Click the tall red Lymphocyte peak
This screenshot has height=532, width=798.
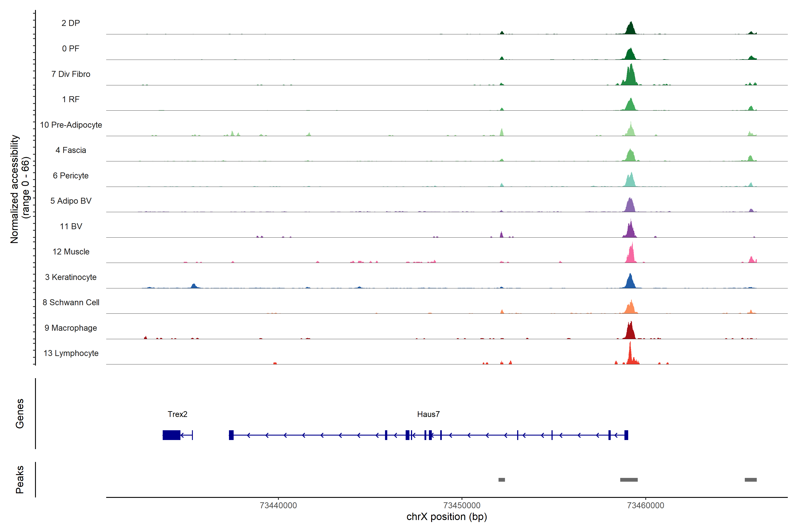pyautogui.click(x=630, y=354)
